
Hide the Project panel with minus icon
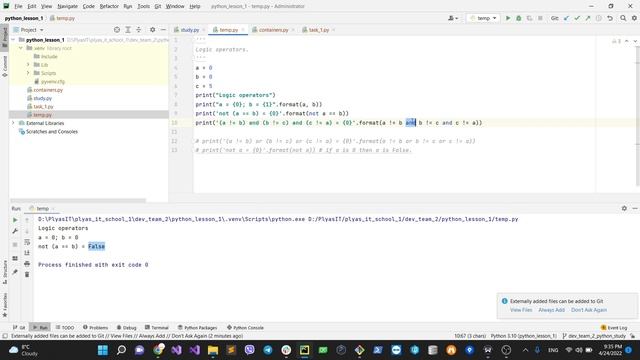[163, 30]
